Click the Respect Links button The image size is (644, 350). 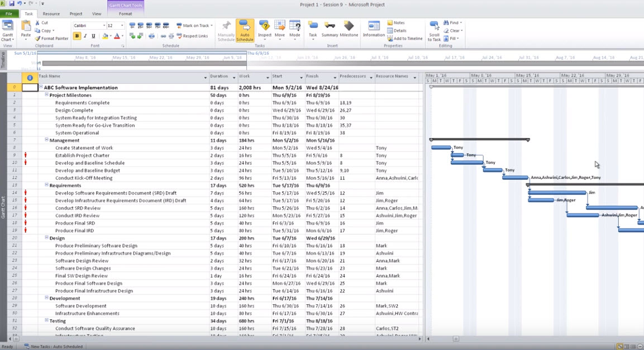(192, 36)
